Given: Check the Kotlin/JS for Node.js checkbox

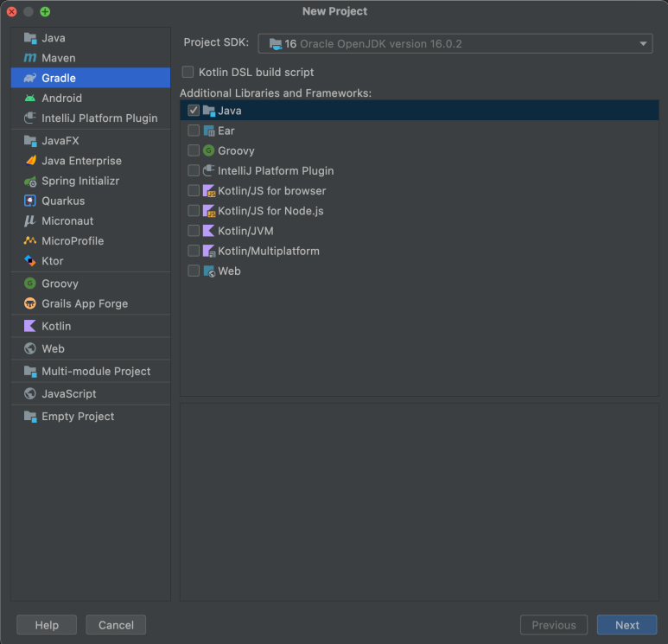Looking at the screenshot, I should (x=194, y=211).
